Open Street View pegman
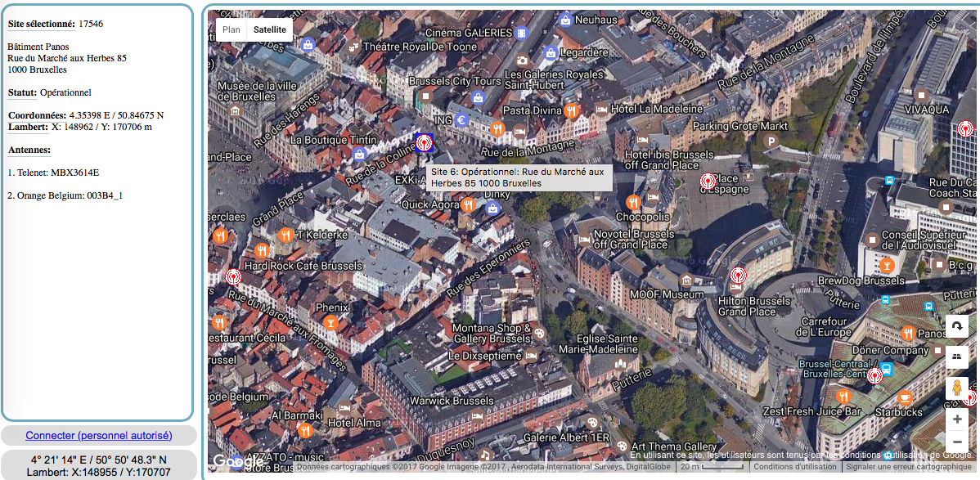980x480 pixels. (957, 388)
